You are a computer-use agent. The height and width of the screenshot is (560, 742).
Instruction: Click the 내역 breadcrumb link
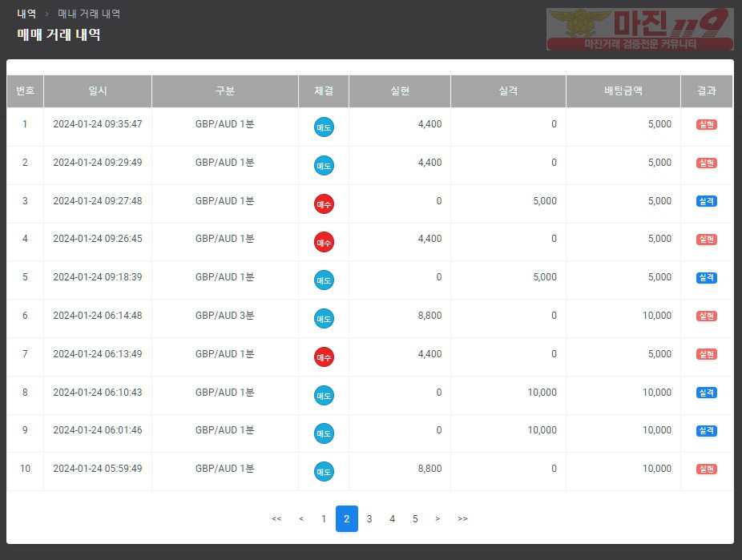(26, 14)
